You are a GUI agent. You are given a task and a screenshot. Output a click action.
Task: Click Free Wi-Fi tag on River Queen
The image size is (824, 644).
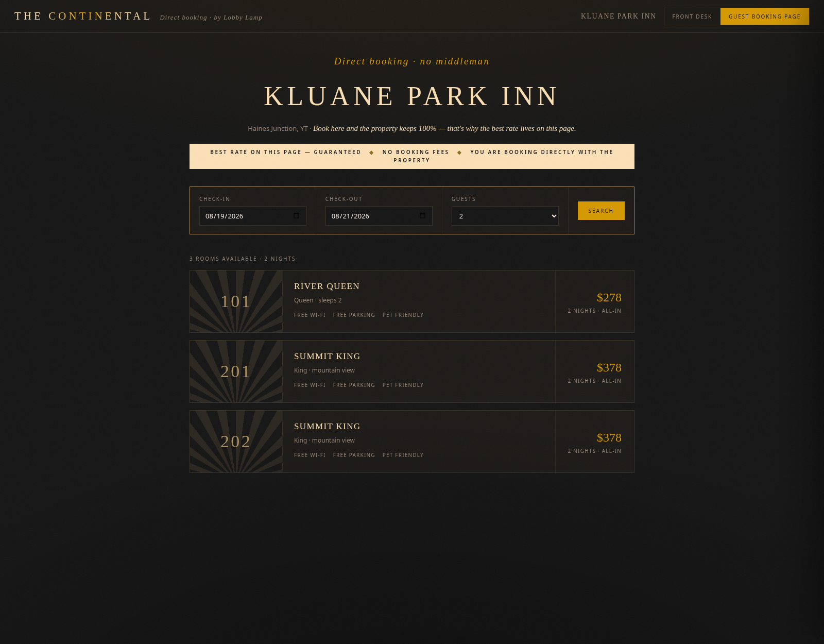(310, 315)
